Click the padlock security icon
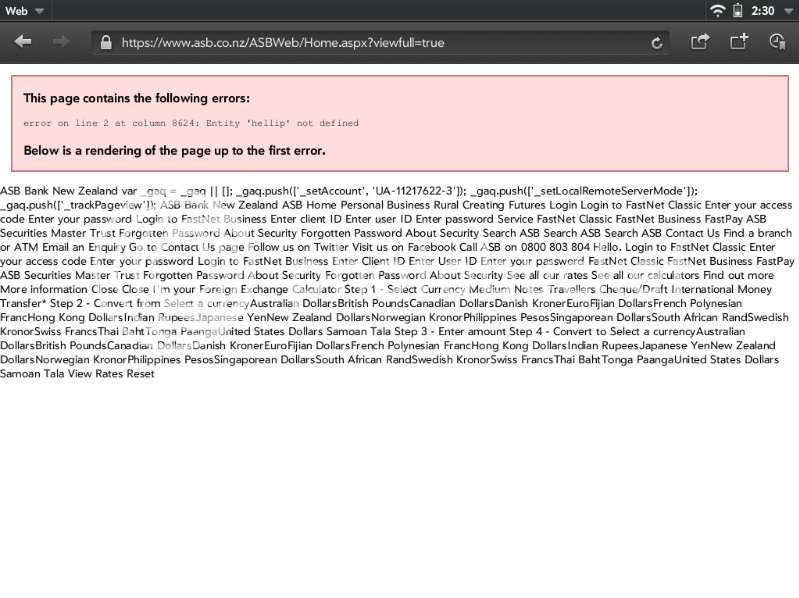This screenshot has height=598, width=799. (106, 42)
